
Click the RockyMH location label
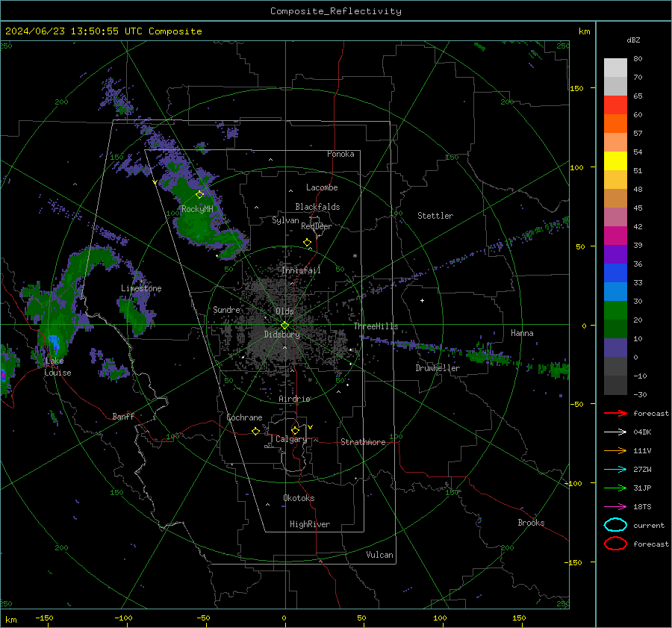(197, 209)
